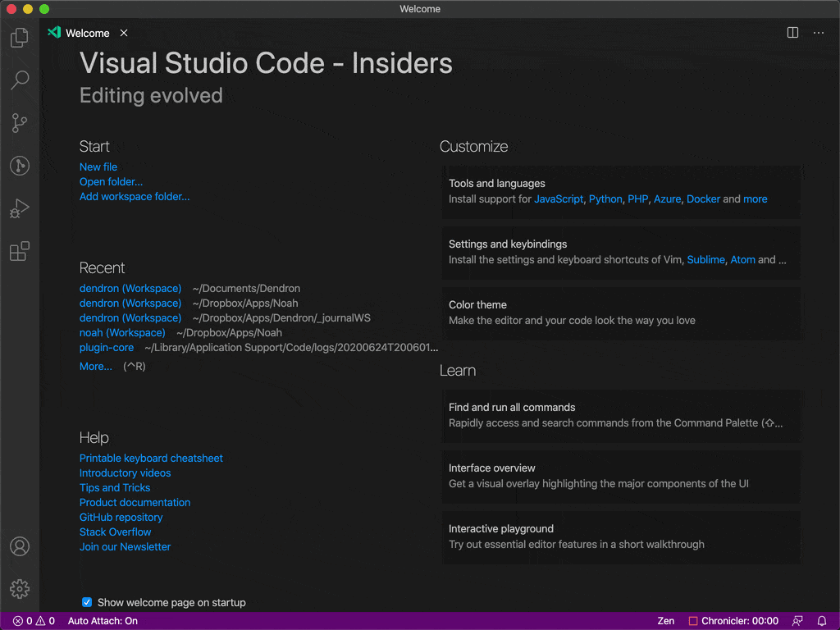Open Stack Overflow link

pos(115,532)
